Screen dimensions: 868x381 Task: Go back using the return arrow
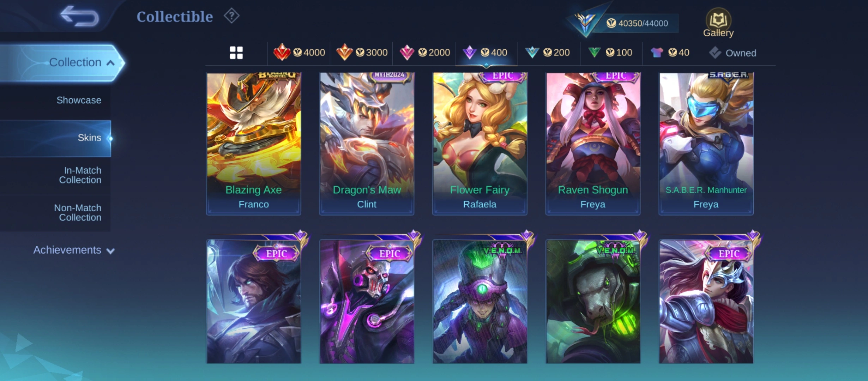coord(80,16)
